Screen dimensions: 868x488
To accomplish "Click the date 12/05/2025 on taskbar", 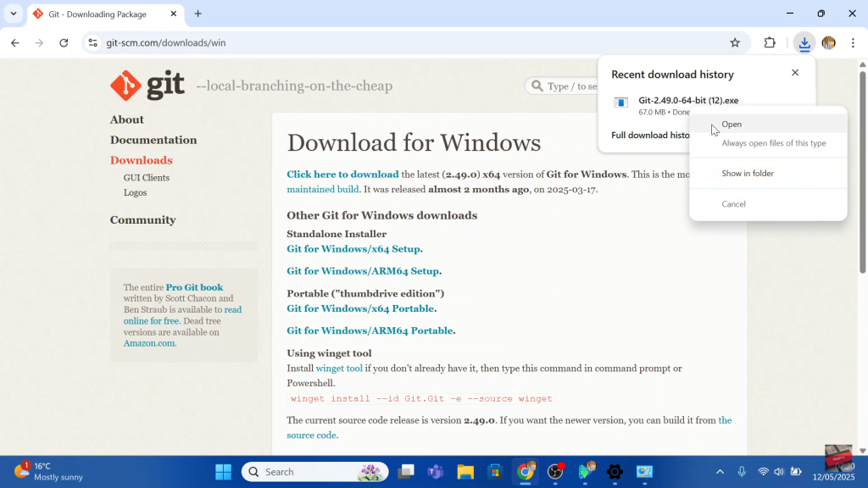I will click(834, 477).
